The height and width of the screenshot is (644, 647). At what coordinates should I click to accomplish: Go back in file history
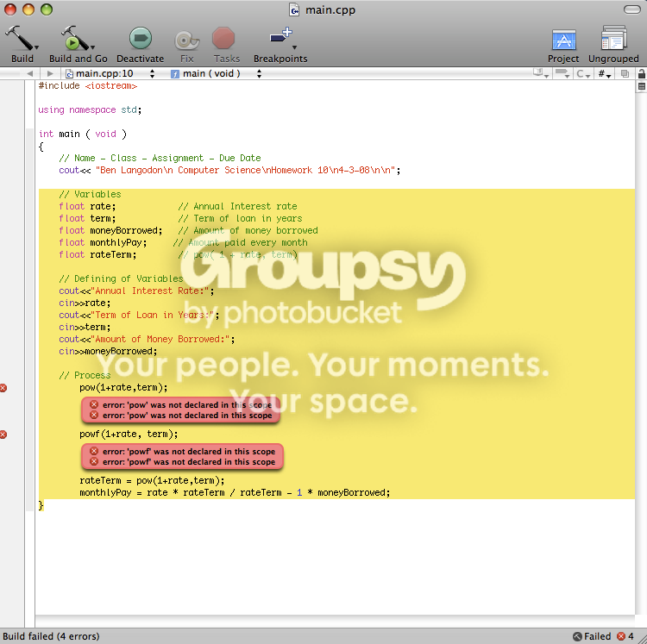click(29, 73)
